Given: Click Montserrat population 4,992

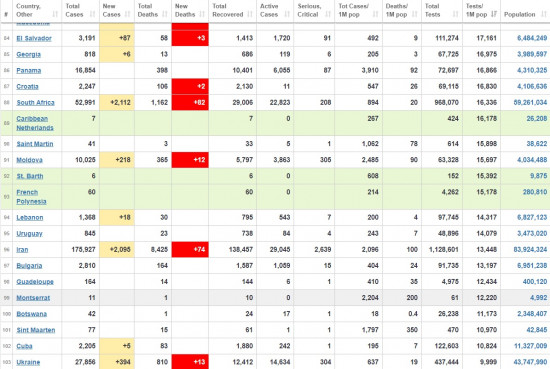Looking at the screenshot, I should pyautogui.click(x=538, y=298).
